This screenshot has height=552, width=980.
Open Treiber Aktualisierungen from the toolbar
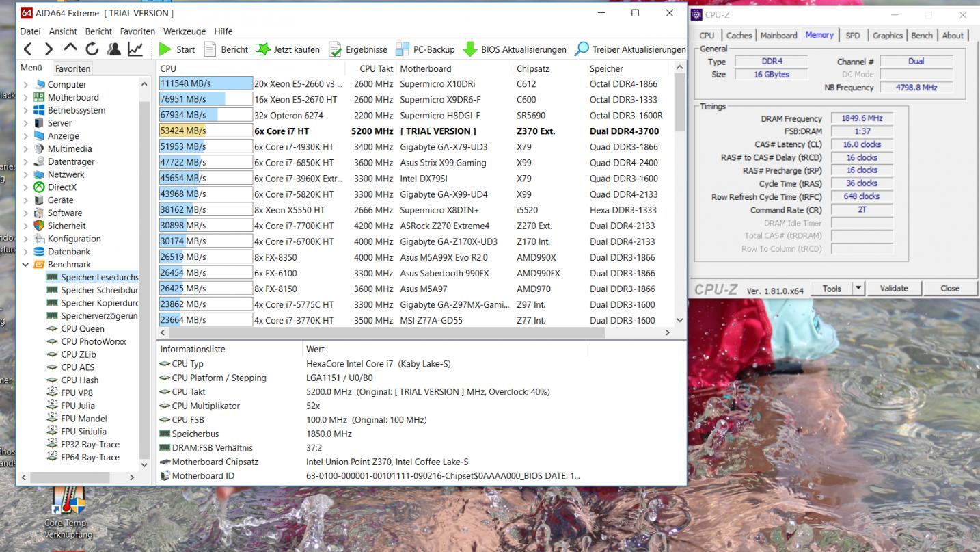pyautogui.click(x=630, y=49)
